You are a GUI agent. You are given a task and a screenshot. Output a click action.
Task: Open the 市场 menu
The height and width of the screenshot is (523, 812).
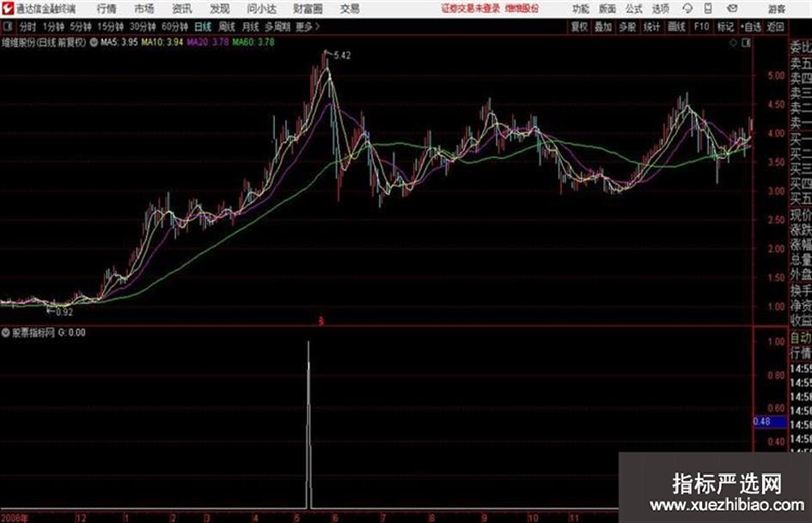tap(144, 9)
